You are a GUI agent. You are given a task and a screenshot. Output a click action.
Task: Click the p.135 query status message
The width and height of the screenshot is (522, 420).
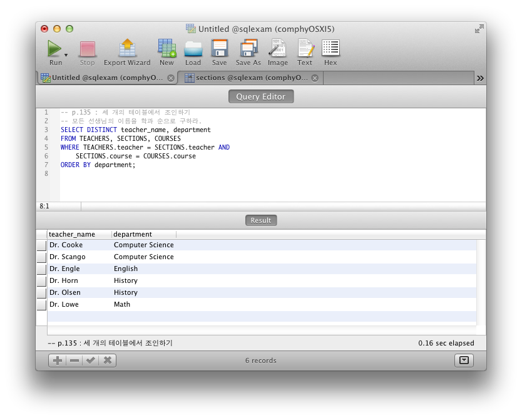coord(110,343)
